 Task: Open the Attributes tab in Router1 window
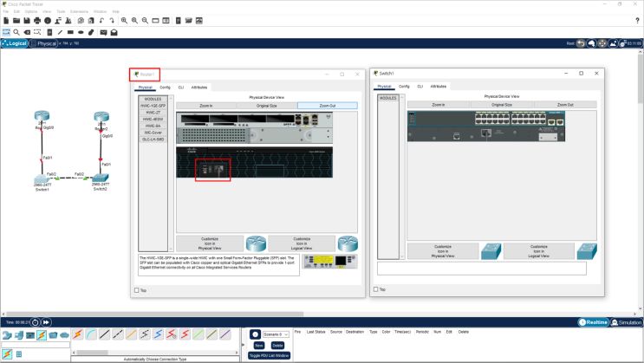[x=199, y=87]
